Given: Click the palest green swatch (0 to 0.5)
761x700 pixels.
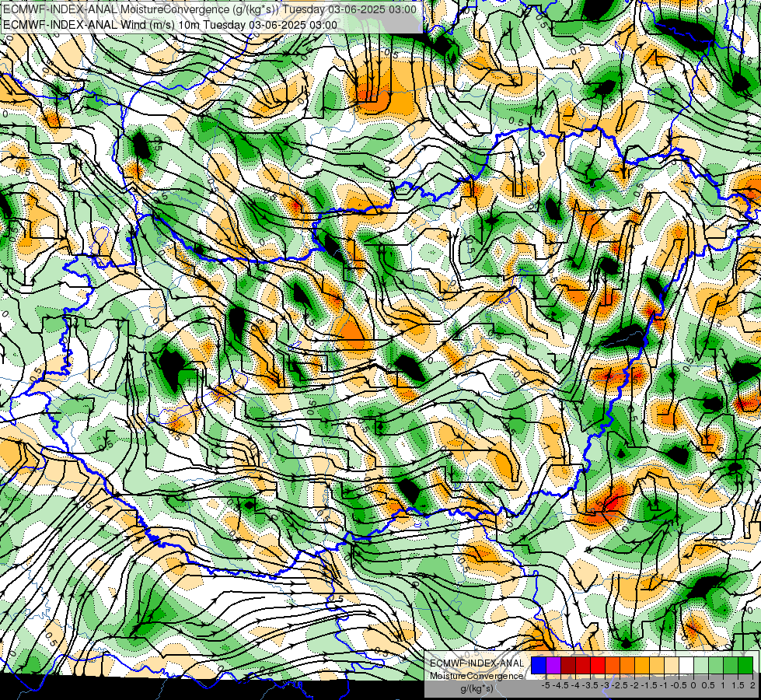Looking at the screenshot, I should point(701,666).
